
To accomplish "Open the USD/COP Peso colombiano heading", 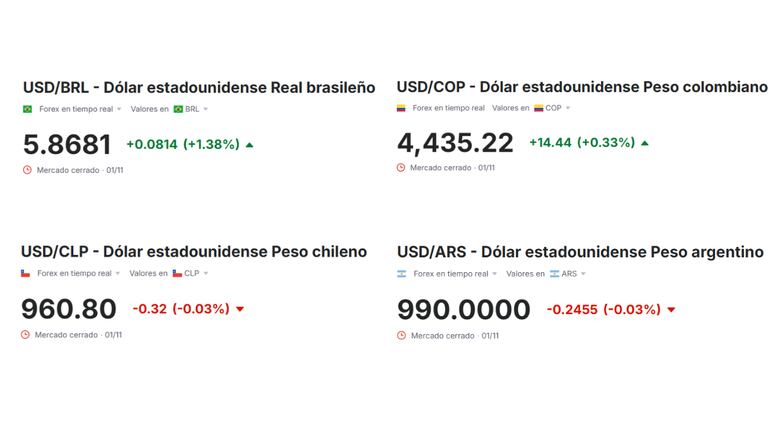I will pos(582,87).
